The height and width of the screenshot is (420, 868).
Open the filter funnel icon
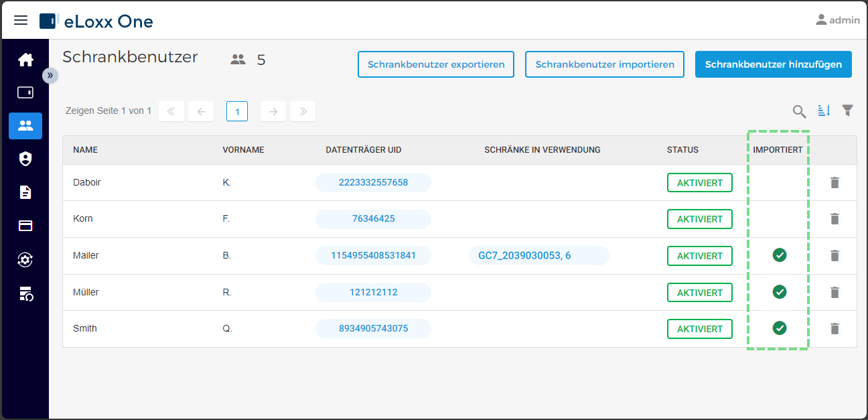(848, 111)
